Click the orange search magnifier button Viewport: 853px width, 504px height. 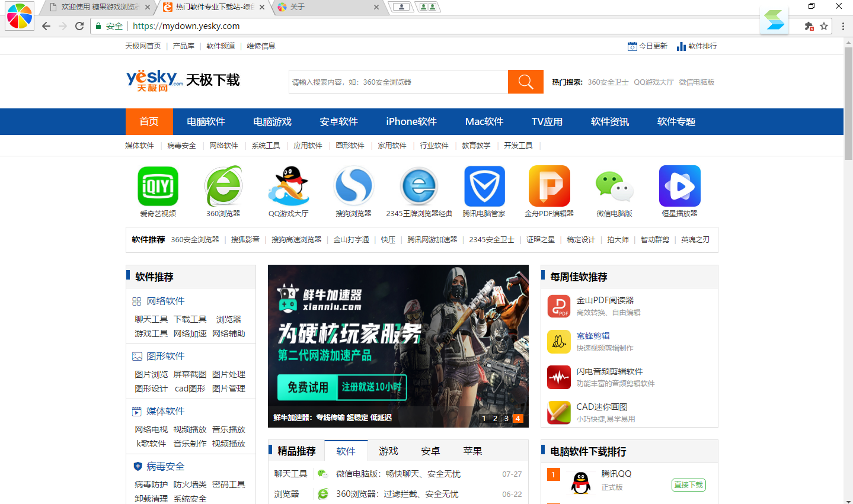click(526, 82)
